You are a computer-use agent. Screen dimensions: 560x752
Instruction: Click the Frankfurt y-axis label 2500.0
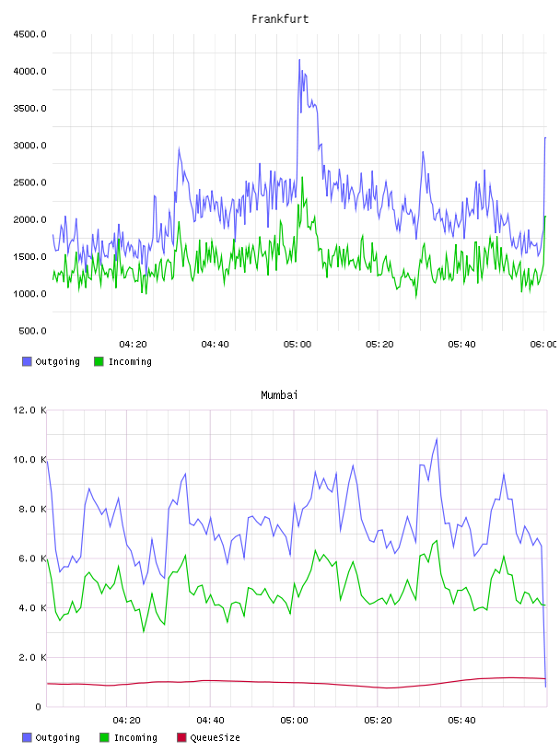(29, 182)
